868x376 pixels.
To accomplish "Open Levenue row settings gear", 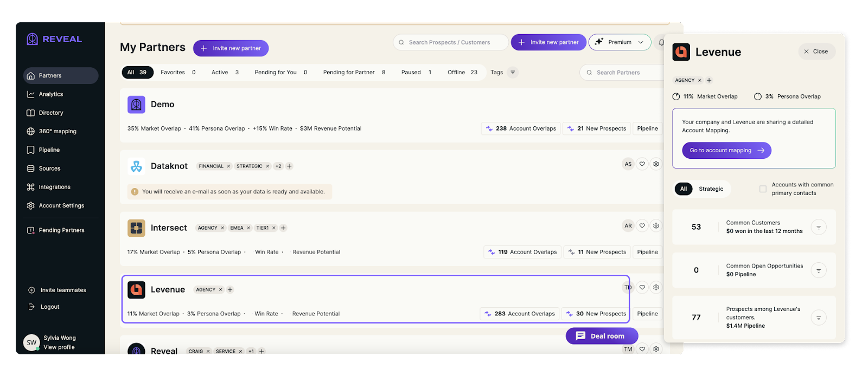I will (656, 288).
